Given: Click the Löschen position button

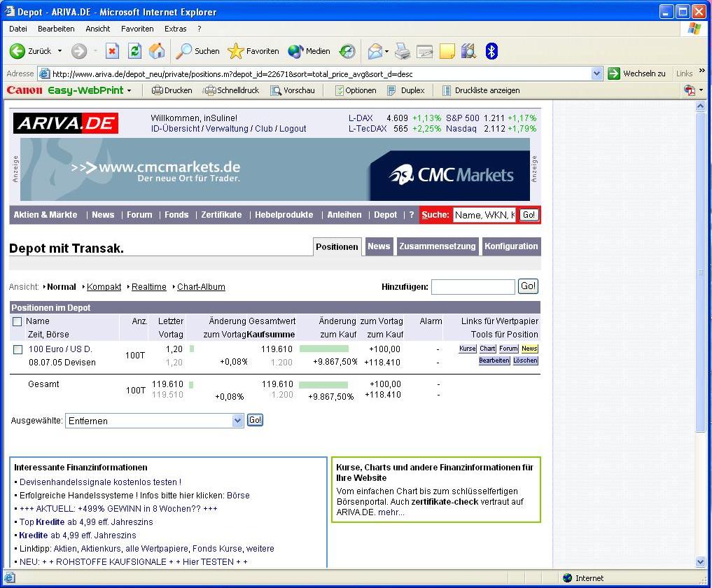Looking at the screenshot, I should coord(526,360).
